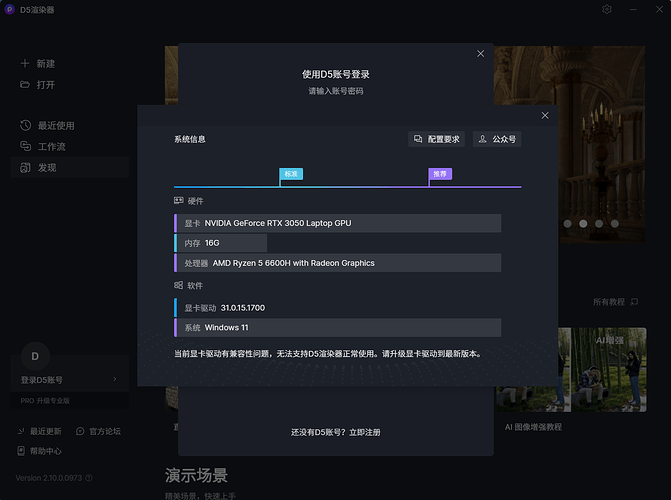Click the 标准 marker on bar

[291, 174]
